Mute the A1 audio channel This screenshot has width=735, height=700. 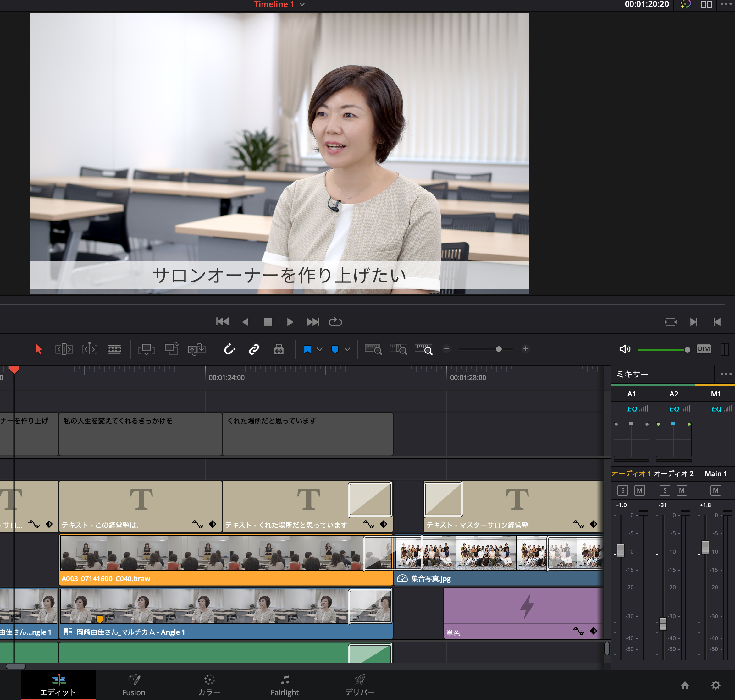click(639, 490)
